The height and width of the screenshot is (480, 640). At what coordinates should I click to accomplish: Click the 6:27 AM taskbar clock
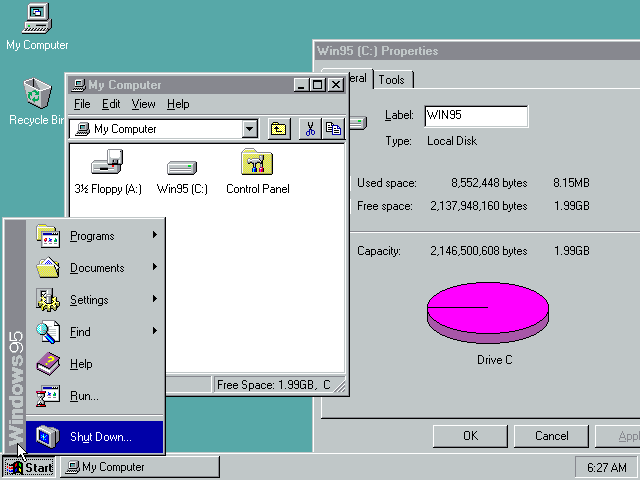[x=606, y=467]
